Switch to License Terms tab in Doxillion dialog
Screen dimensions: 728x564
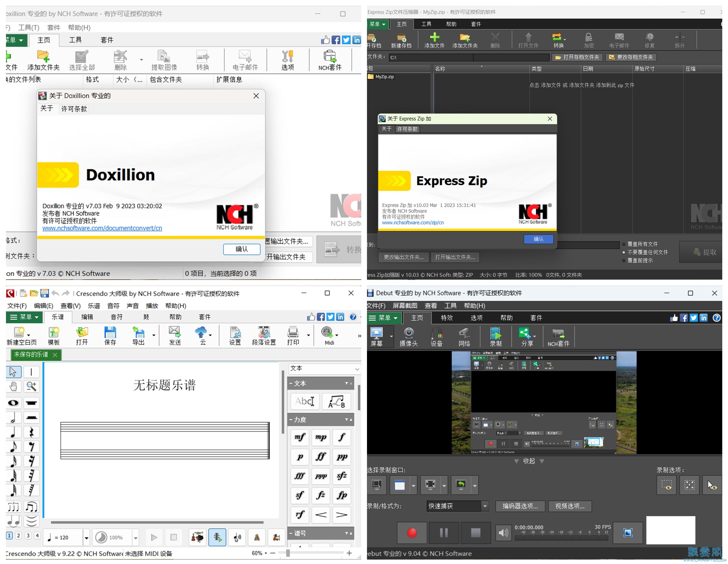coord(74,109)
